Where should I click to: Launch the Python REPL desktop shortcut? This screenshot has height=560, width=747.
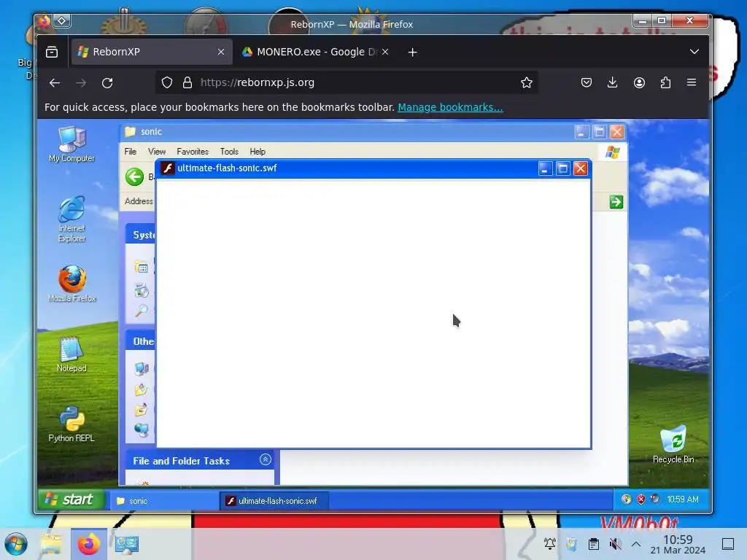click(71, 424)
